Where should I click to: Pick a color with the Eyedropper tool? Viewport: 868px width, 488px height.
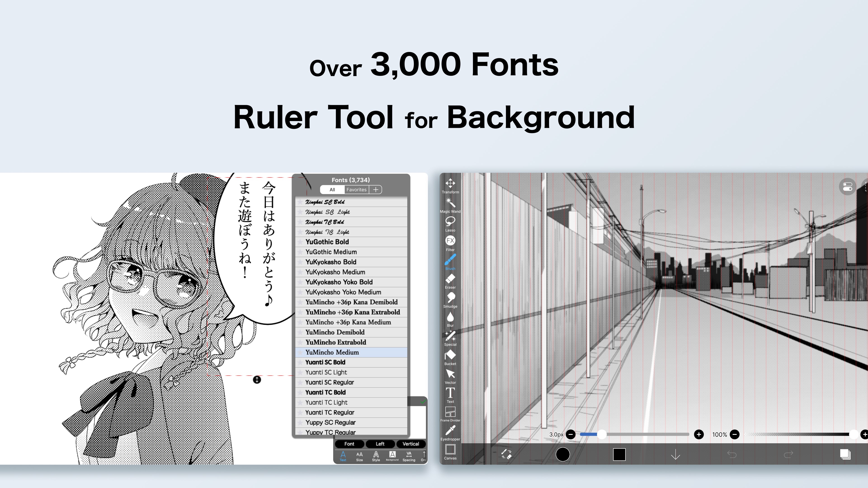click(450, 430)
